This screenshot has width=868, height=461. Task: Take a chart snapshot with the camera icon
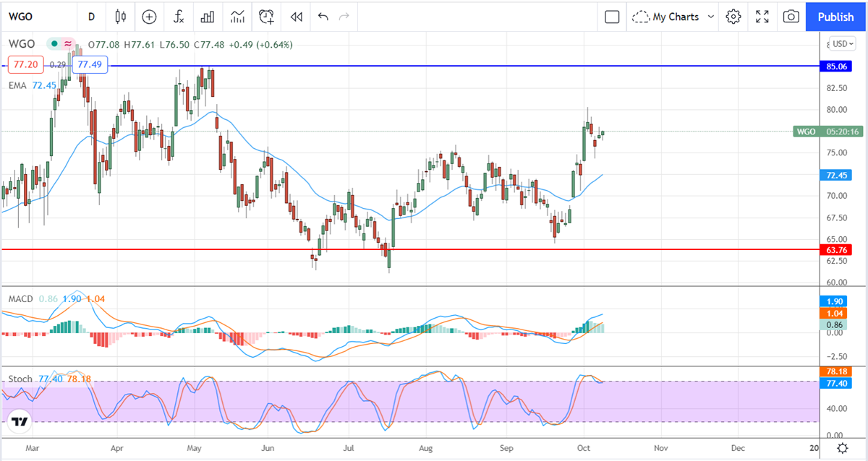coord(791,16)
